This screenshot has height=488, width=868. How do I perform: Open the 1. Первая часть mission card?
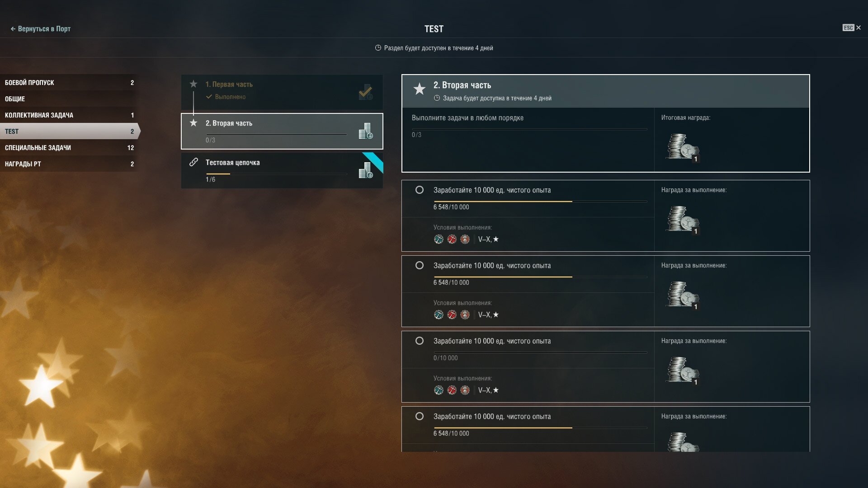pos(282,92)
